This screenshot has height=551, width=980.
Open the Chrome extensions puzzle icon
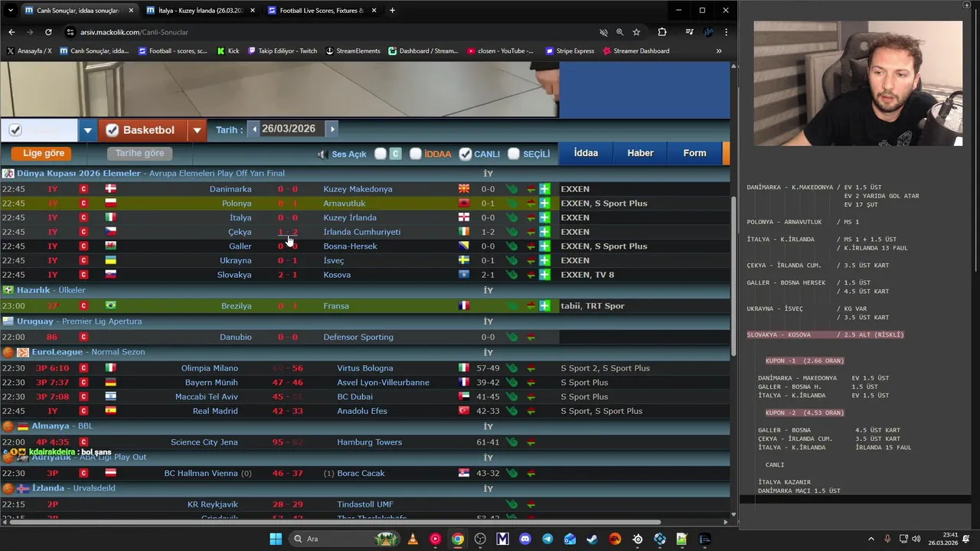pyautogui.click(x=662, y=32)
